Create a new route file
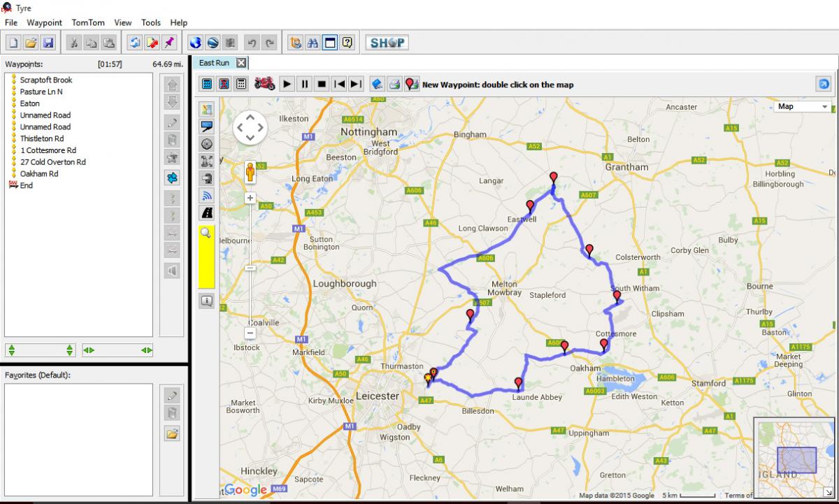Viewport: 839px width, 504px height. coord(14,43)
